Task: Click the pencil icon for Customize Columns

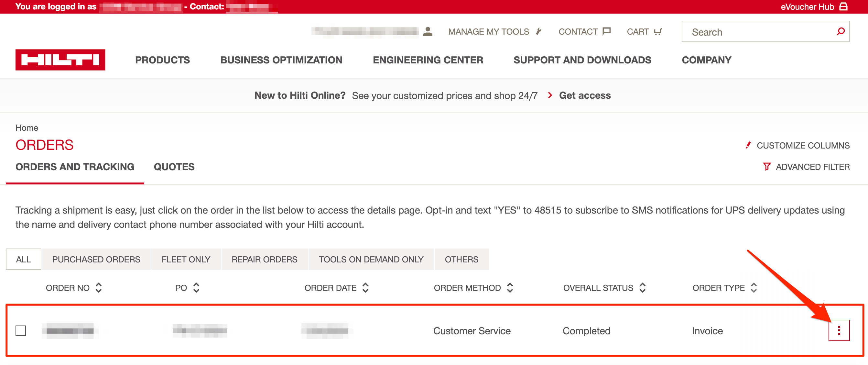Action: pyautogui.click(x=748, y=145)
